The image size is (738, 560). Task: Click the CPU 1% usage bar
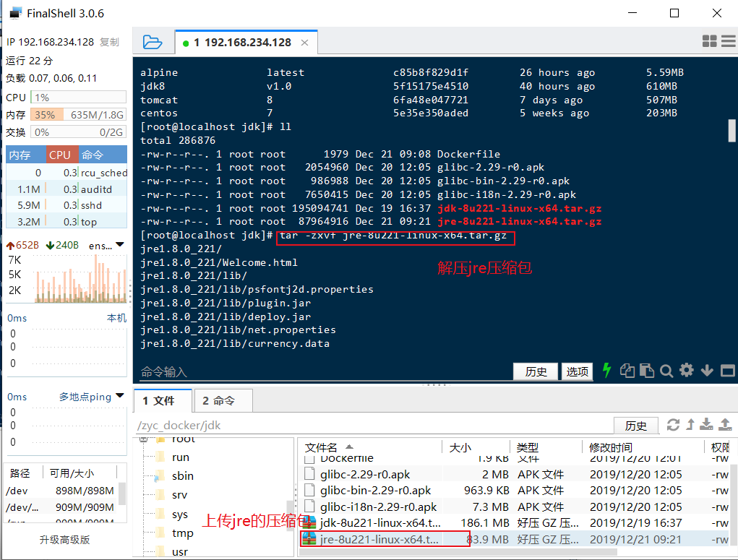[x=78, y=98]
